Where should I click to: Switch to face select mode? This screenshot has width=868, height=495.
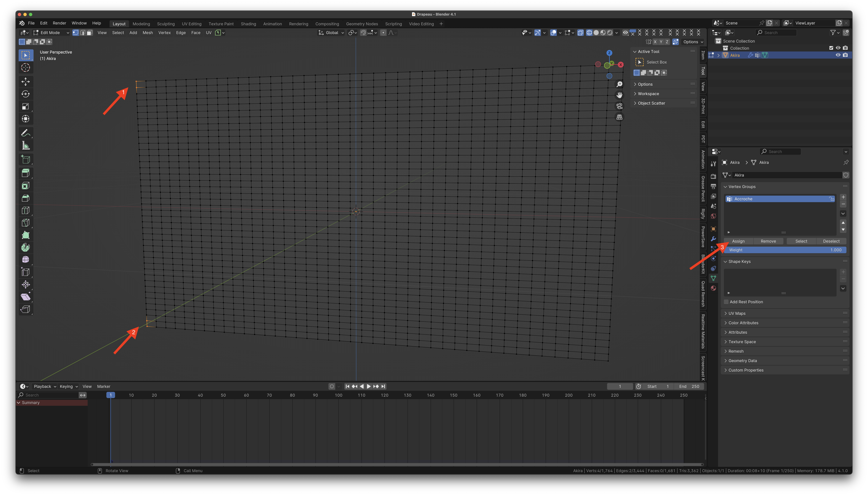[x=90, y=33]
